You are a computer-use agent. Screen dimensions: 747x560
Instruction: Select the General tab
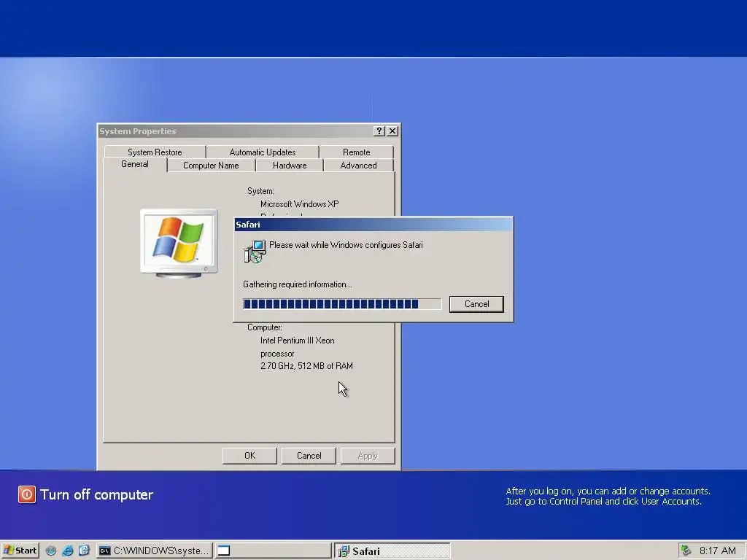135,164
